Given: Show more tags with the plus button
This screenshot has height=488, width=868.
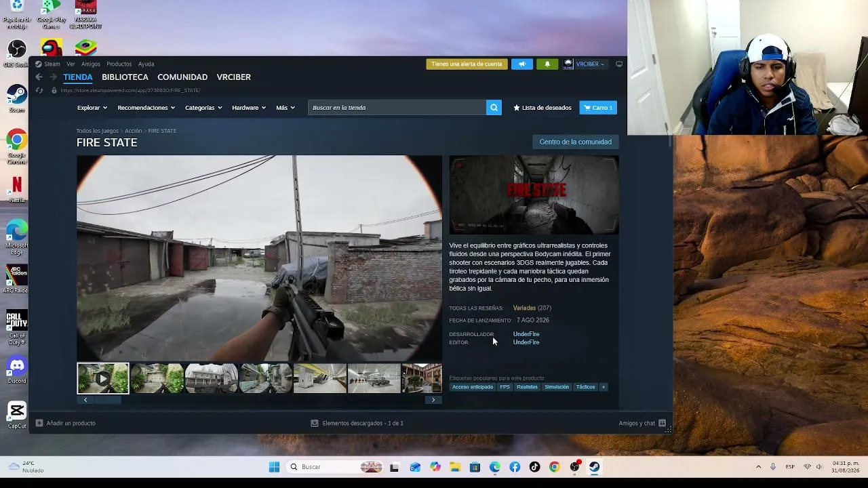Looking at the screenshot, I should click(x=603, y=387).
